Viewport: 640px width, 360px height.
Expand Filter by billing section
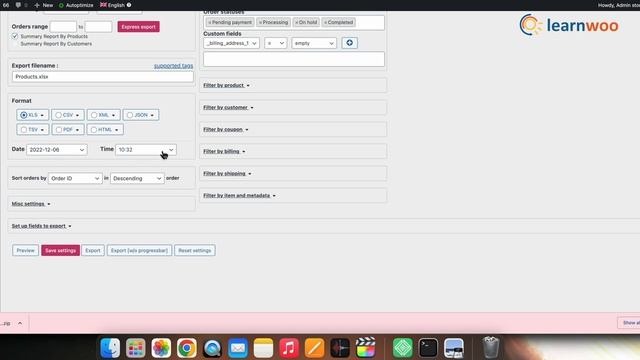pyautogui.click(x=224, y=151)
